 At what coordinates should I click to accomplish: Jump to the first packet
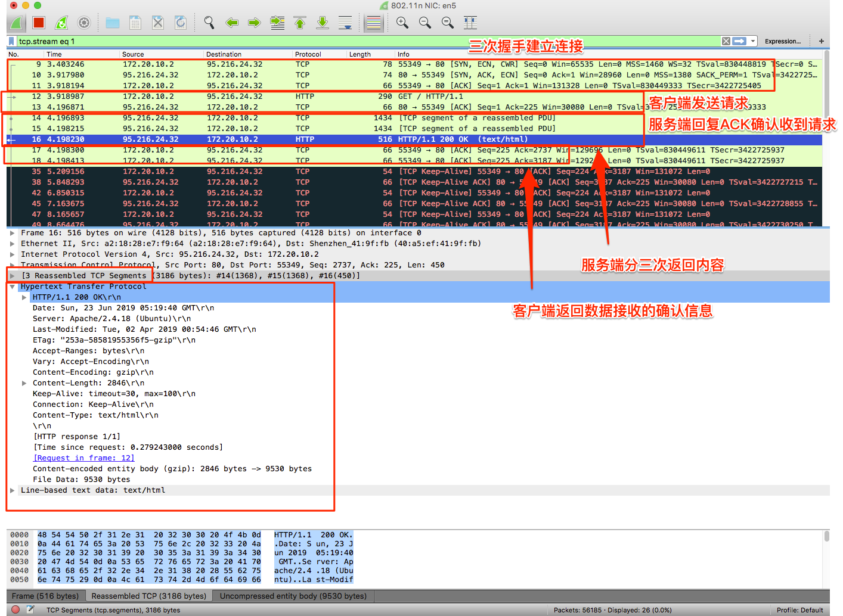click(x=300, y=23)
